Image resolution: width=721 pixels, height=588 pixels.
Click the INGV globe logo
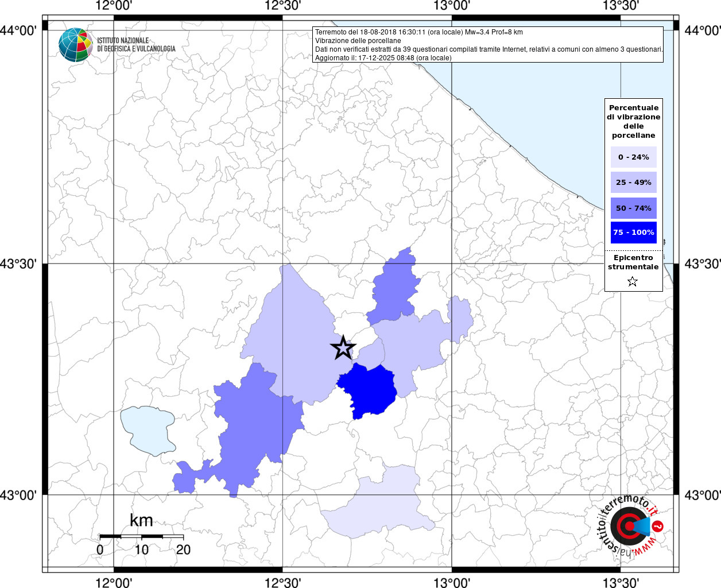(76, 45)
